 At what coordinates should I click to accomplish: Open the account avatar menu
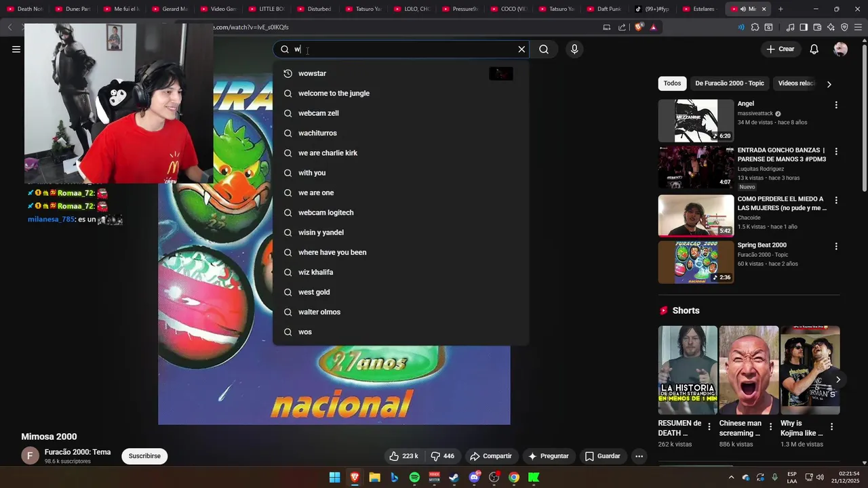pyautogui.click(x=840, y=49)
